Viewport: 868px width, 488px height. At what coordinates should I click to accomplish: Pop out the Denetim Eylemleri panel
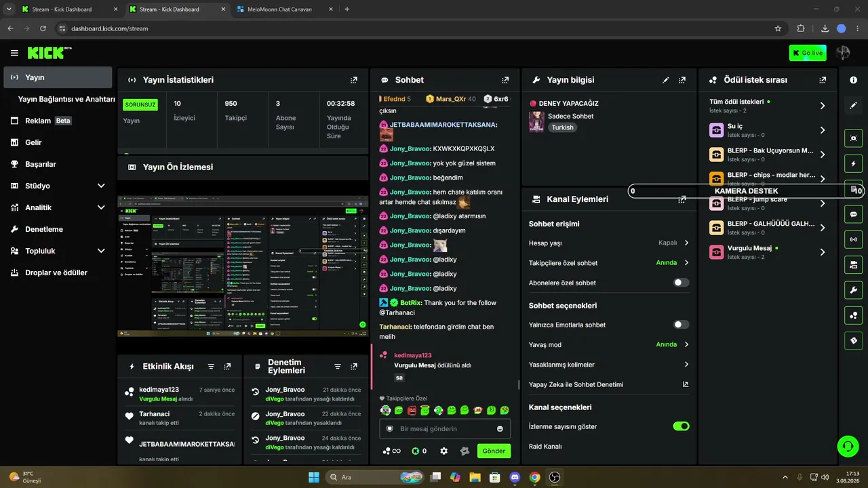click(x=354, y=367)
